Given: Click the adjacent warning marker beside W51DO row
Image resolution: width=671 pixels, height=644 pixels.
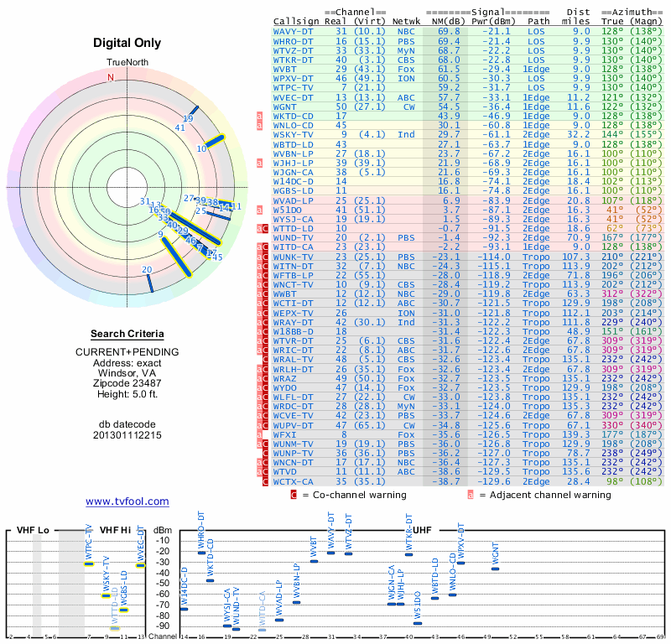Looking at the screenshot, I should point(259,210).
